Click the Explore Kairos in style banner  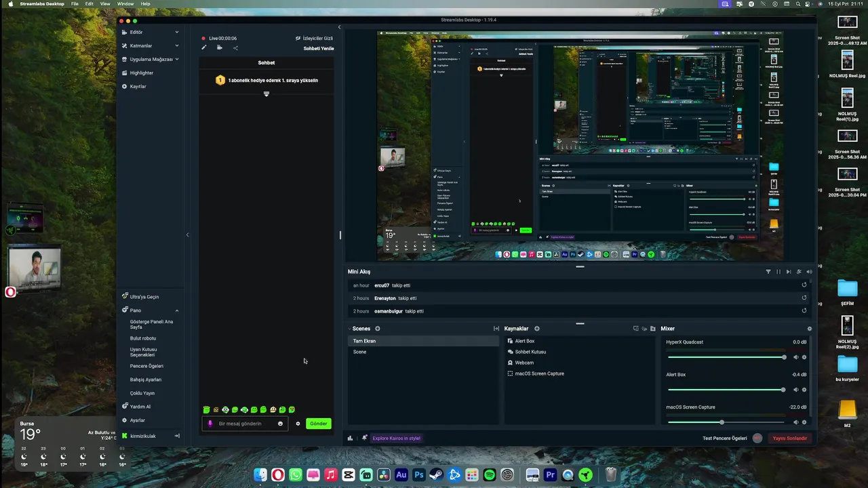point(397,438)
